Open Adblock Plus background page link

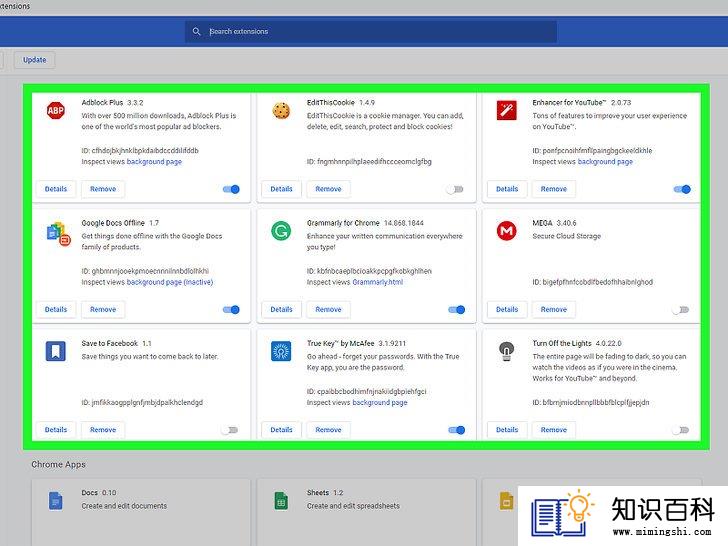point(154,162)
